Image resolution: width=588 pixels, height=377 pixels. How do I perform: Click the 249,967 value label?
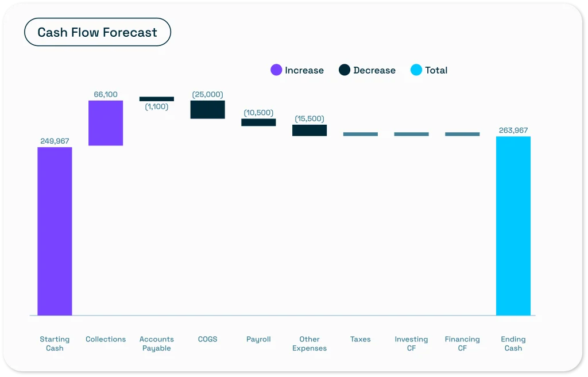pyautogui.click(x=55, y=141)
